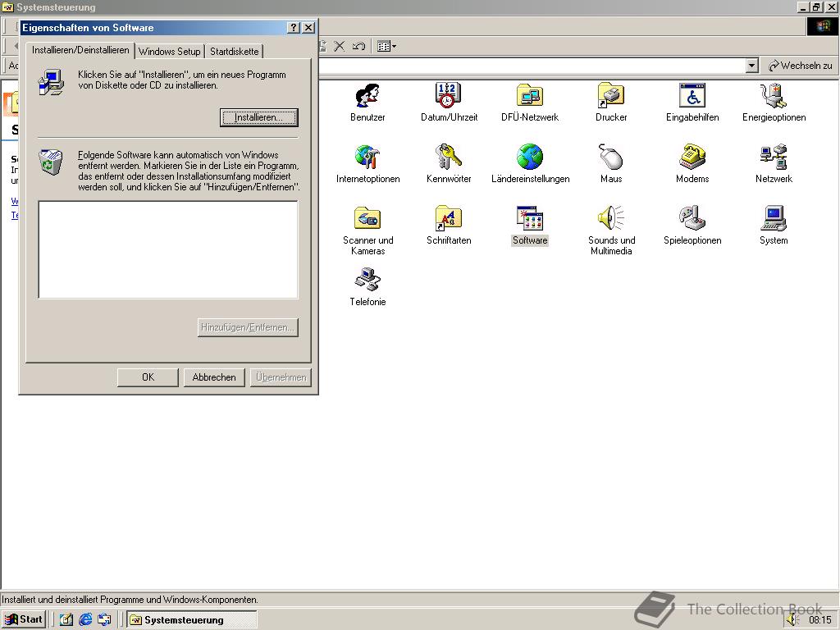This screenshot has width=840, height=630.
Task: Click the Installieren... button
Action: [x=258, y=117]
